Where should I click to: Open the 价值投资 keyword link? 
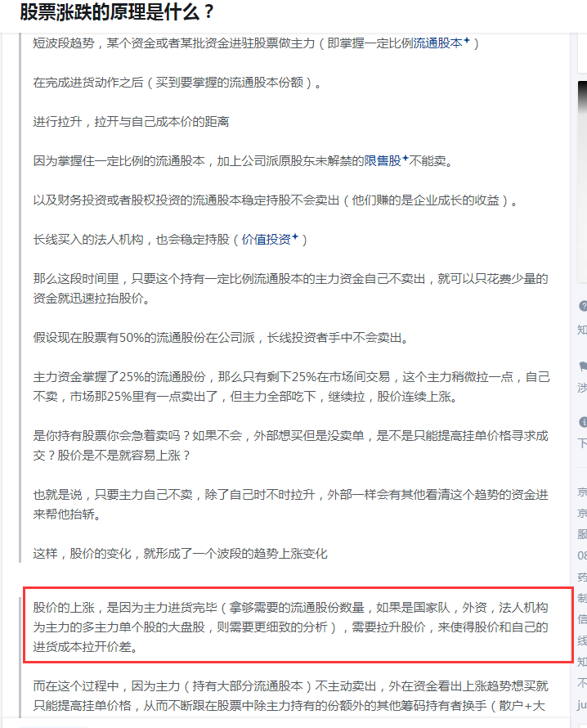click(x=266, y=240)
